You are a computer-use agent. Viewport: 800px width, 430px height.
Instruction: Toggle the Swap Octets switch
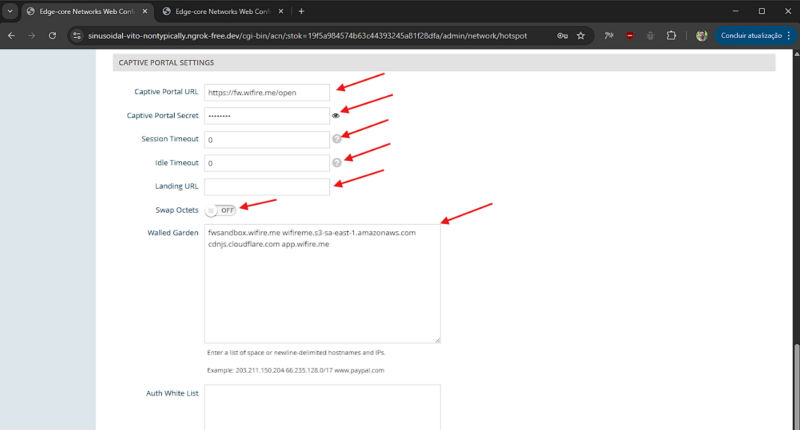point(220,210)
